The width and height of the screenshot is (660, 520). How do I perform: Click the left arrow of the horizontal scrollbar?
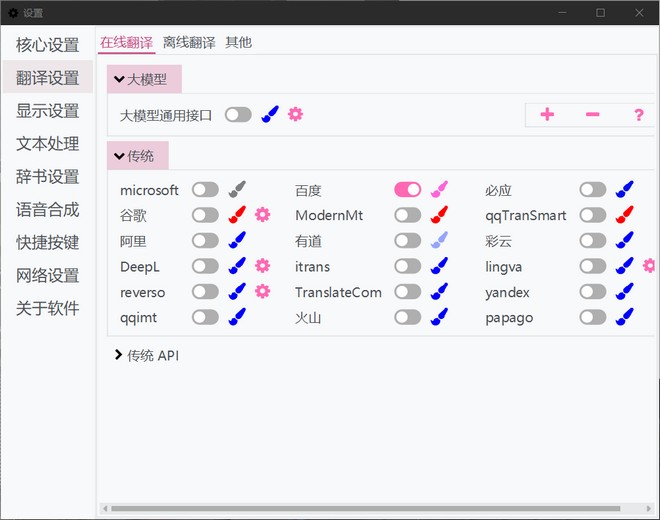click(x=105, y=508)
